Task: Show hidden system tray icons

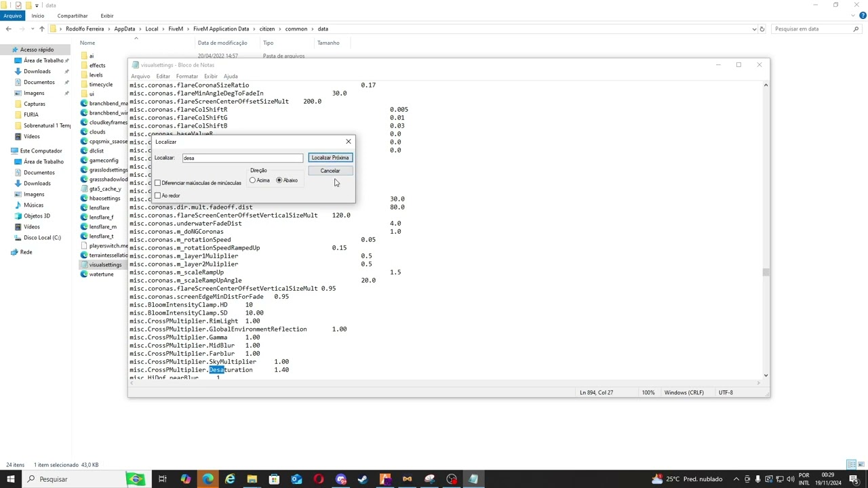Action: click(736, 479)
